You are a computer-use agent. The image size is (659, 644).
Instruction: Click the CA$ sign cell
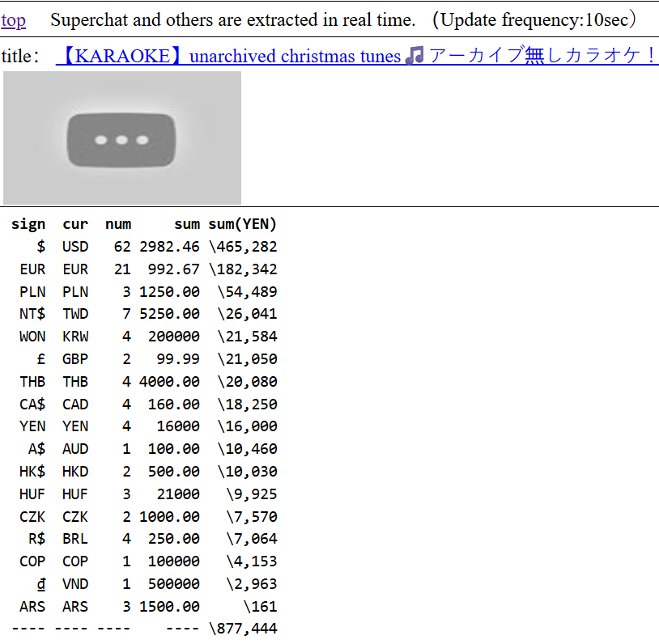(32, 405)
